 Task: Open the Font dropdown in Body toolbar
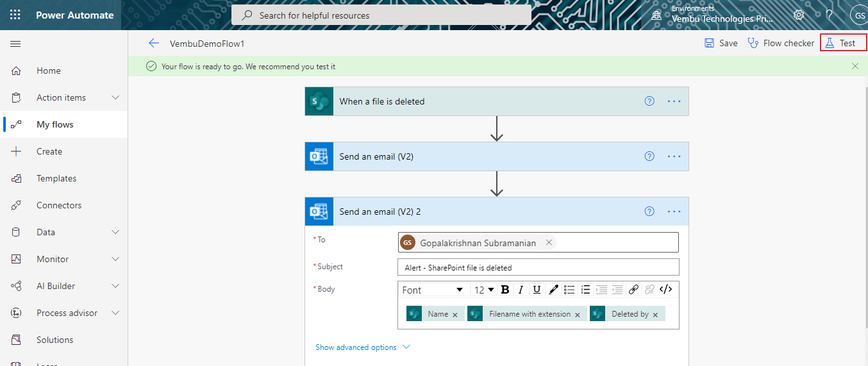coord(432,290)
